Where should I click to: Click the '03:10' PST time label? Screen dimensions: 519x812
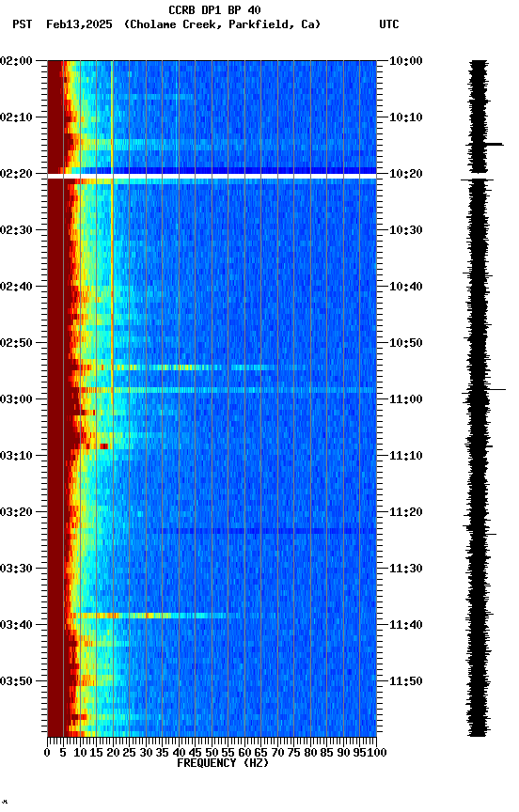[16, 456]
